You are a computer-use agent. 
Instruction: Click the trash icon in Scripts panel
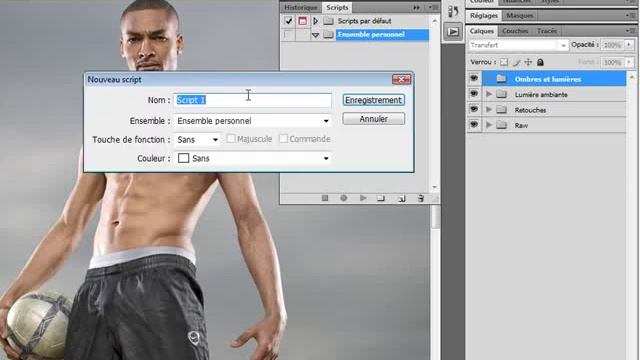[420, 198]
